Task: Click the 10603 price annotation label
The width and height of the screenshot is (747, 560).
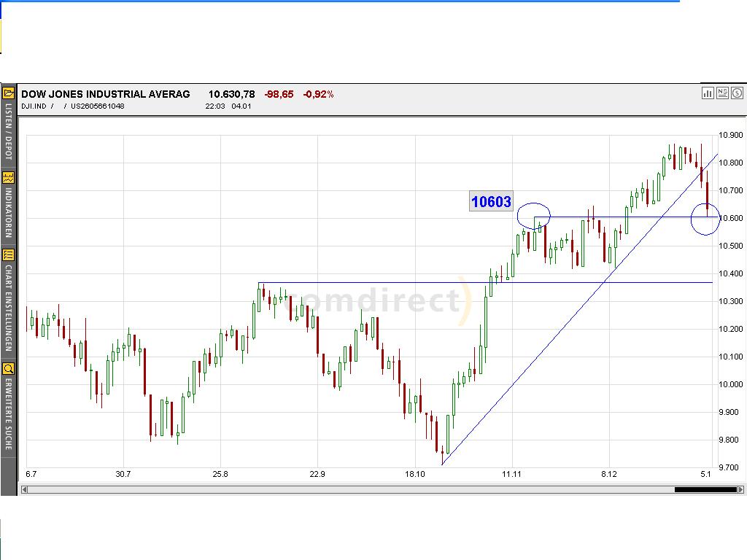Action: click(491, 202)
